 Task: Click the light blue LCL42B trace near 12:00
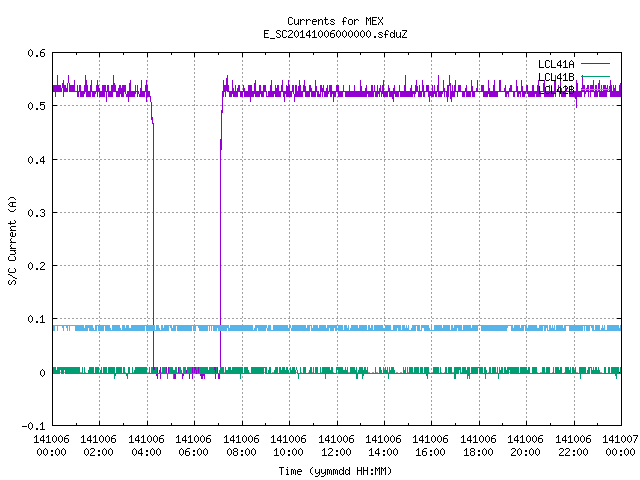point(337,328)
